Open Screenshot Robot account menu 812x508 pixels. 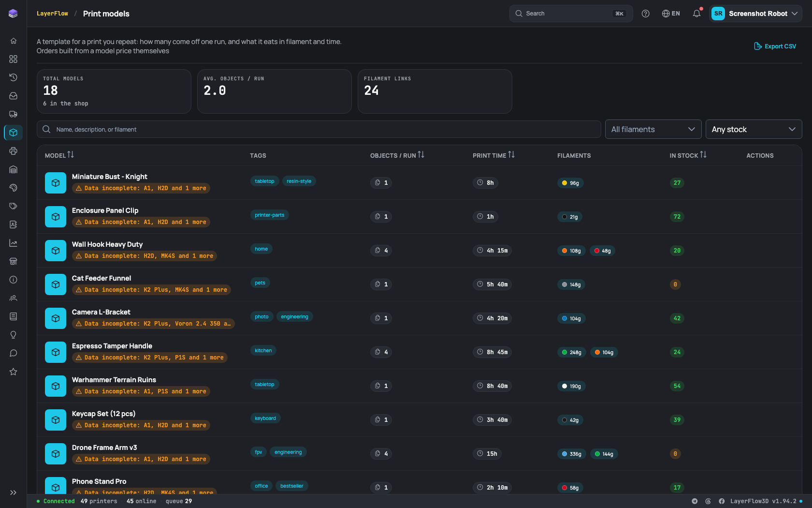(755, 14)
